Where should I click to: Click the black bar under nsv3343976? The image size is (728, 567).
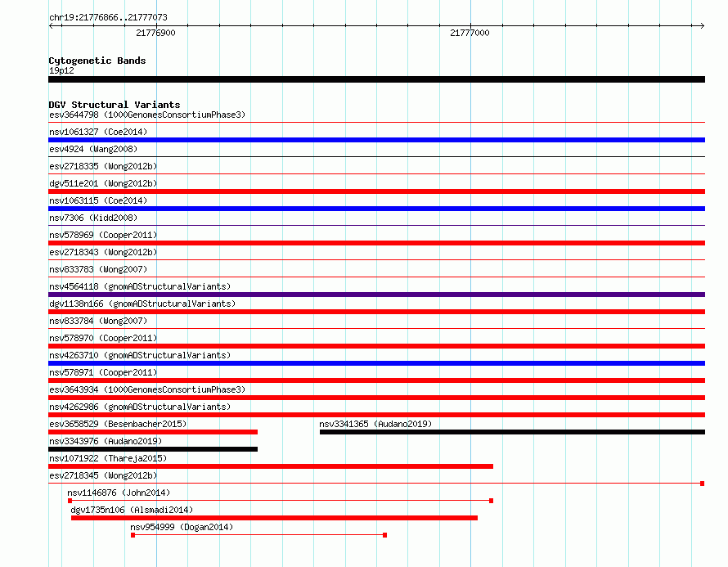[153, 449]
